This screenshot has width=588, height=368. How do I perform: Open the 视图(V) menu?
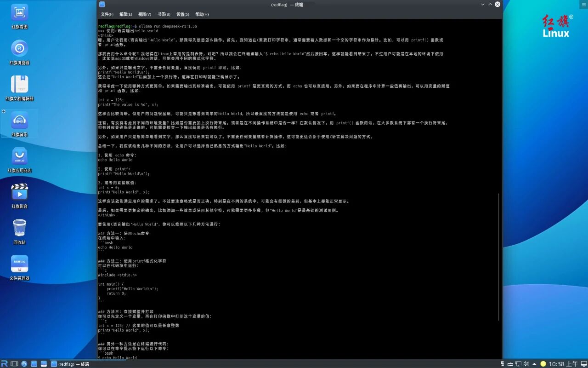[x=145, y=14]
